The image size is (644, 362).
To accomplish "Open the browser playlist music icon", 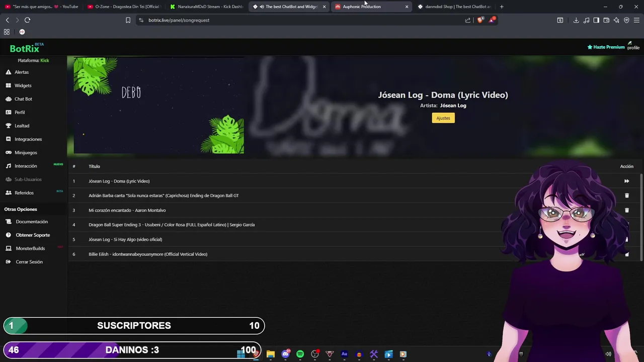I will coord(586,20).
